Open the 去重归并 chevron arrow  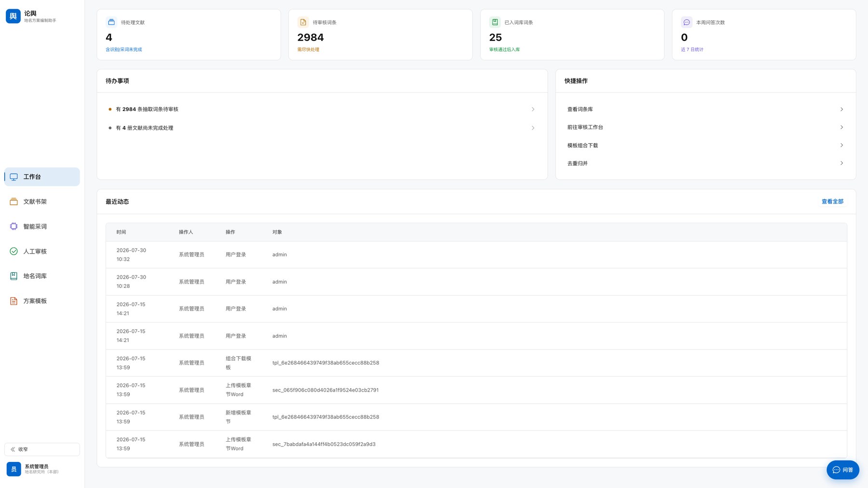(841, 163)
